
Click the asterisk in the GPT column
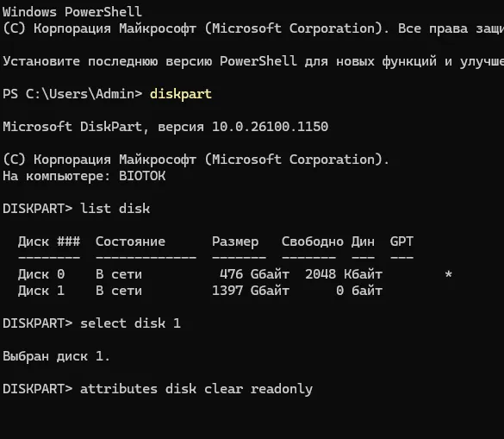point(448,275)
